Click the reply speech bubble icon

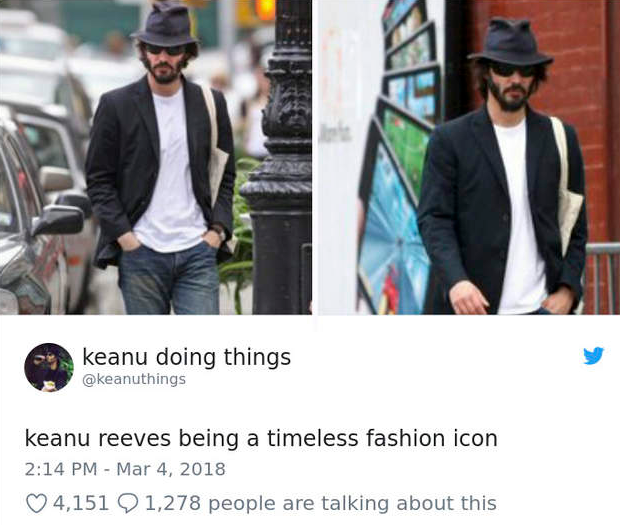(x=128, y=504)
